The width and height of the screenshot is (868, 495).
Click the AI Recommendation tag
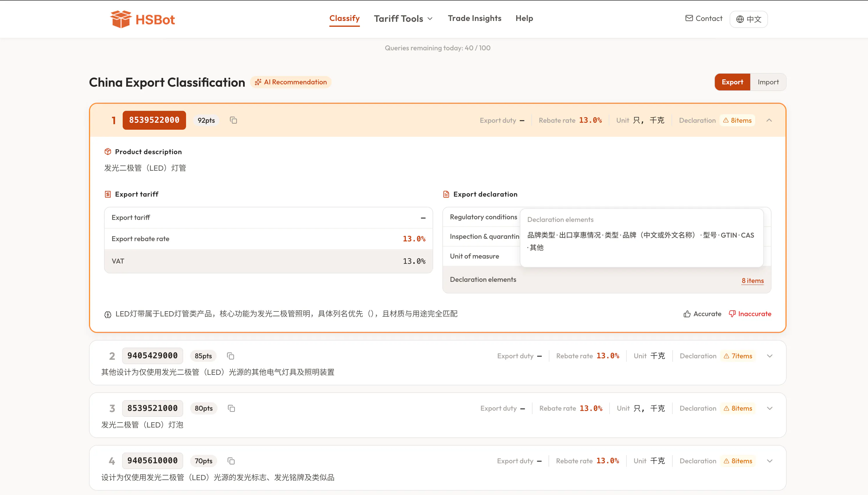291,82
